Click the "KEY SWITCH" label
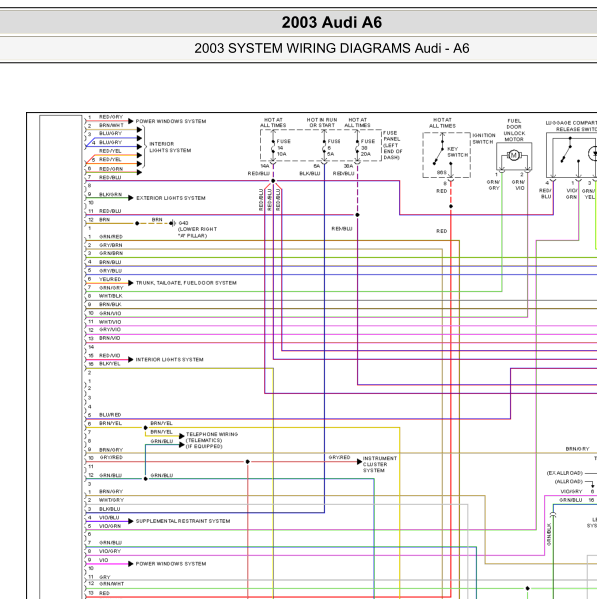Image resolution: width=597 pixels, height=599 pixels. pyautogui.click(x=457, y=152)
